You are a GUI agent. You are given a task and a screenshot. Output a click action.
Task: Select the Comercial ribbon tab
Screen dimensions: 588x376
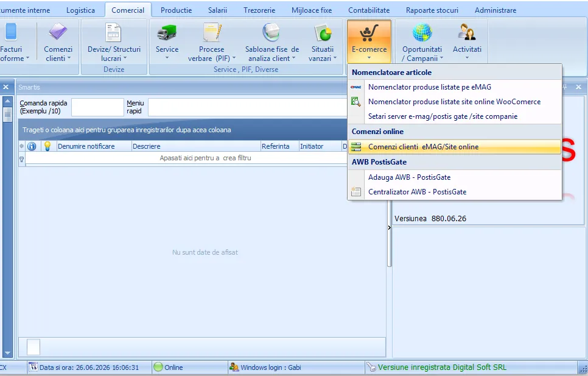pyautogui.click(x=128, y=10)
